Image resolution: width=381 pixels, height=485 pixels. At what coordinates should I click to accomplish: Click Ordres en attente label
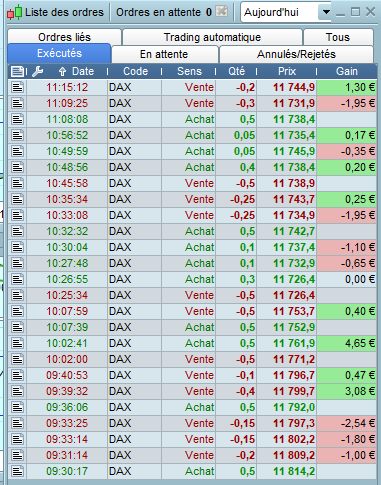click(x=158, y=12)
